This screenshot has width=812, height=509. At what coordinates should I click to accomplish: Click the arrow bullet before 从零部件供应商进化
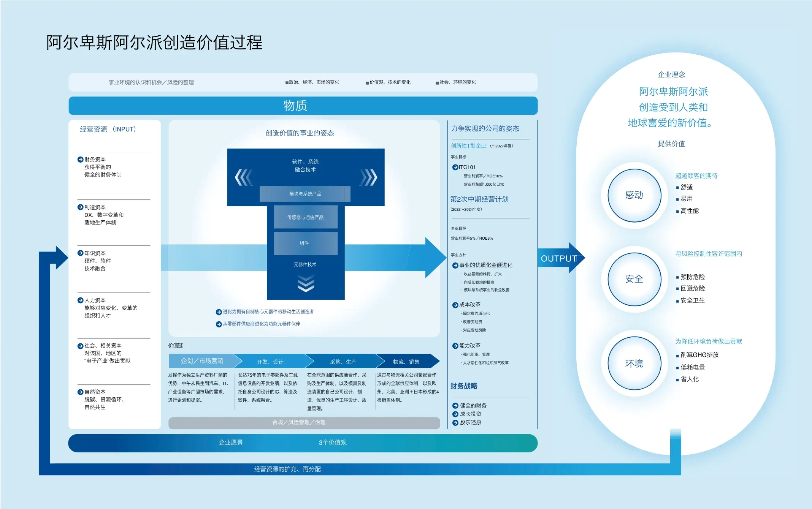(x=219, y=324)
